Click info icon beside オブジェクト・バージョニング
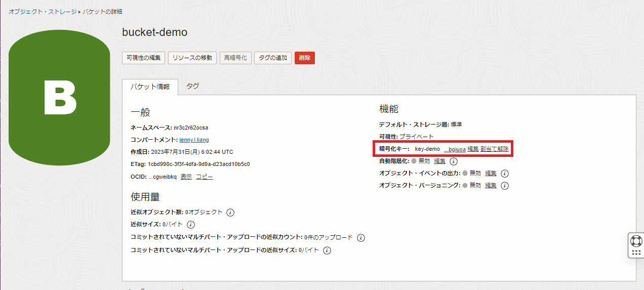Image resolution: width=644 pixels, height=290 pixels. click(x=504, y=186)
